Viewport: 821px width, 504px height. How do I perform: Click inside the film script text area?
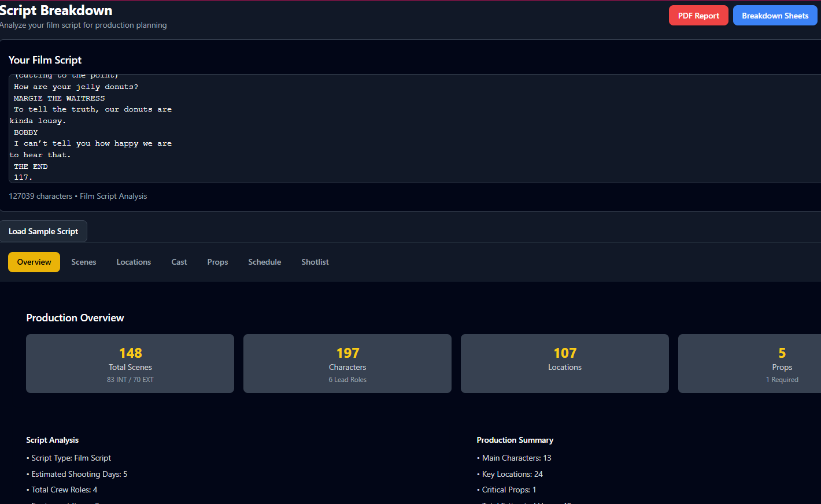[x=415, y=128]
